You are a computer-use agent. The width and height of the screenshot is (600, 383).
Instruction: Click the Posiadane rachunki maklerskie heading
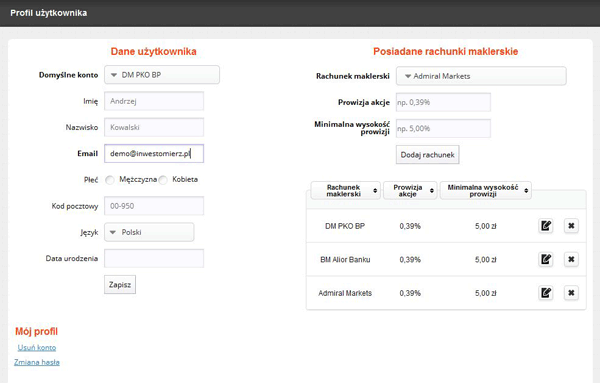click(445, 51)
